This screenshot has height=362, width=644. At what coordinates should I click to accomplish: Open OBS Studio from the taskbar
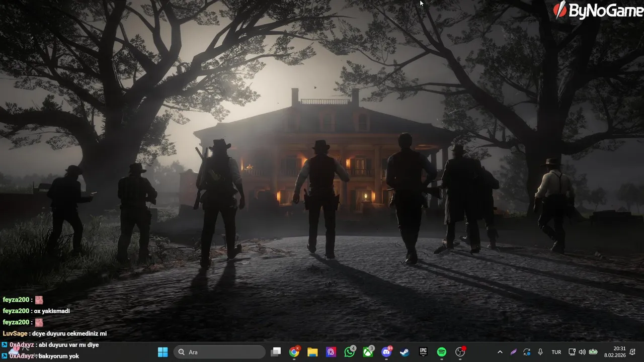460,352
